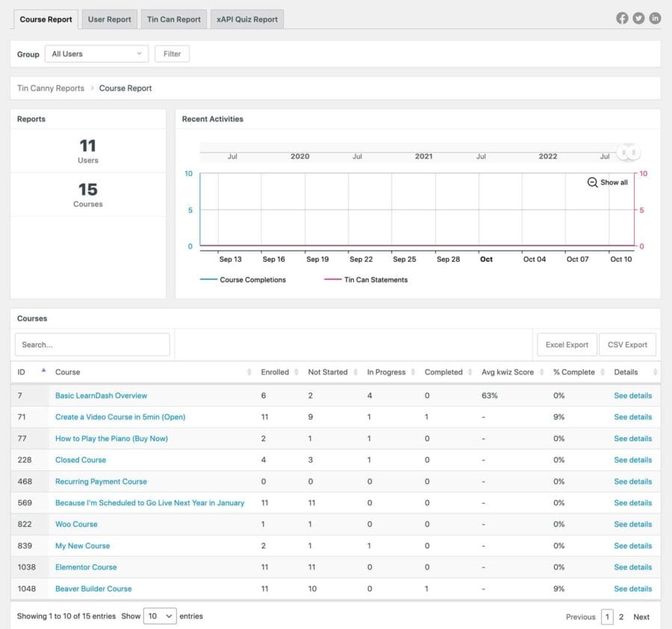Switch to the User Report tab
Image resolution: width=672 pixels, height=629 pixels.
pos(109,19)
